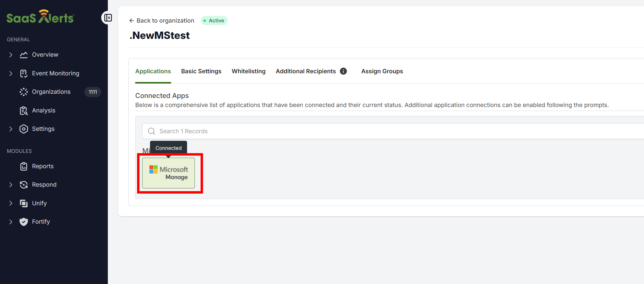This screenshot has width=644, height=284.
Task: Collapse the sidebar using the panel toggle
Action: click(108, 17)
